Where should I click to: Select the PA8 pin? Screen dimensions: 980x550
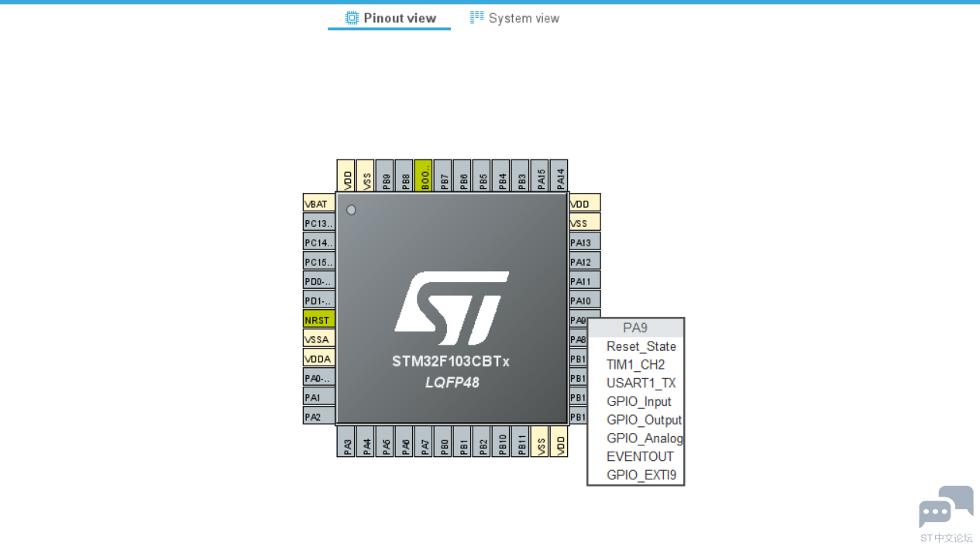tap(578, 339)
